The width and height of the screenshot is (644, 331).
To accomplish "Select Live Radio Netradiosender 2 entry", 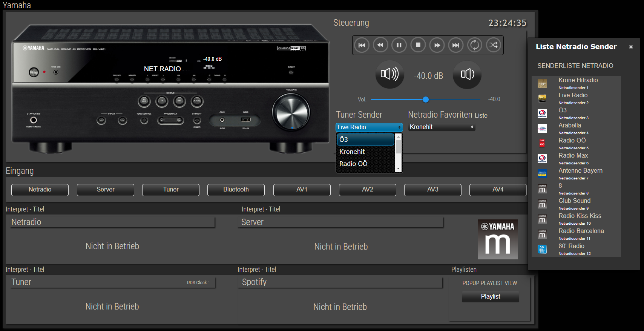I will pyautogui.click(x=576, y=98).
